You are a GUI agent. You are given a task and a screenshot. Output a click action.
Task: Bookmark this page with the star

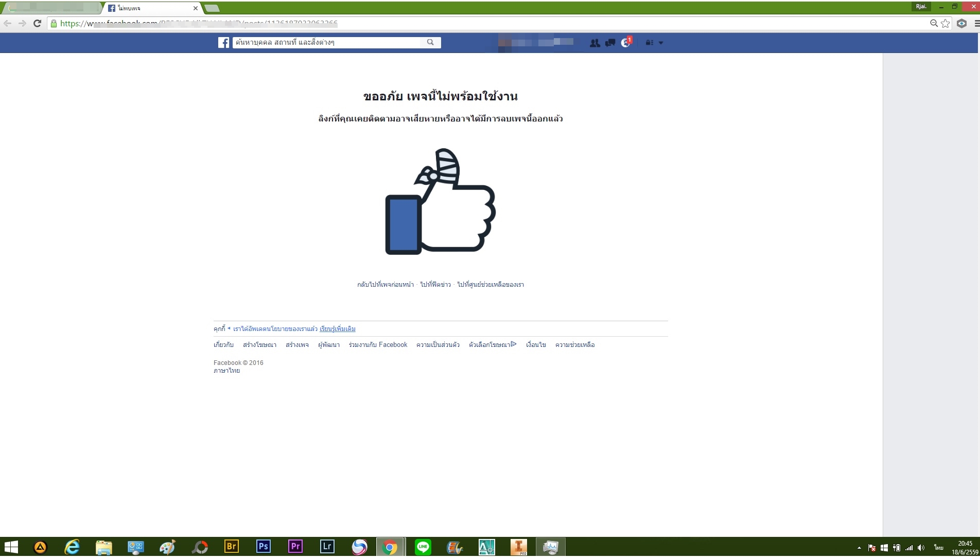click(x=946, y=23)
